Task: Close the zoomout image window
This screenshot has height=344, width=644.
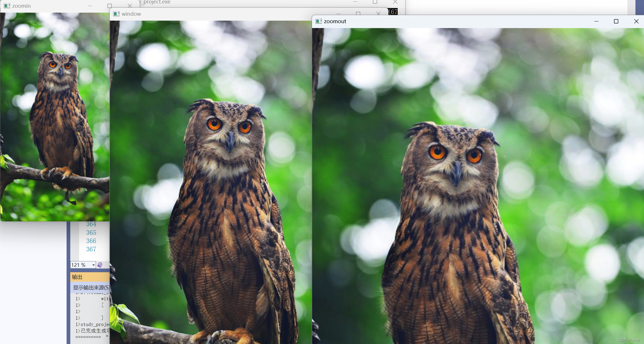Action: click(x=636, y=21)
